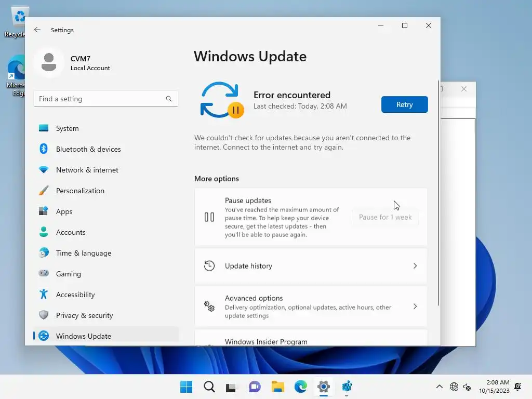
Task: Open Accessibility settings page
Action: 106,294
